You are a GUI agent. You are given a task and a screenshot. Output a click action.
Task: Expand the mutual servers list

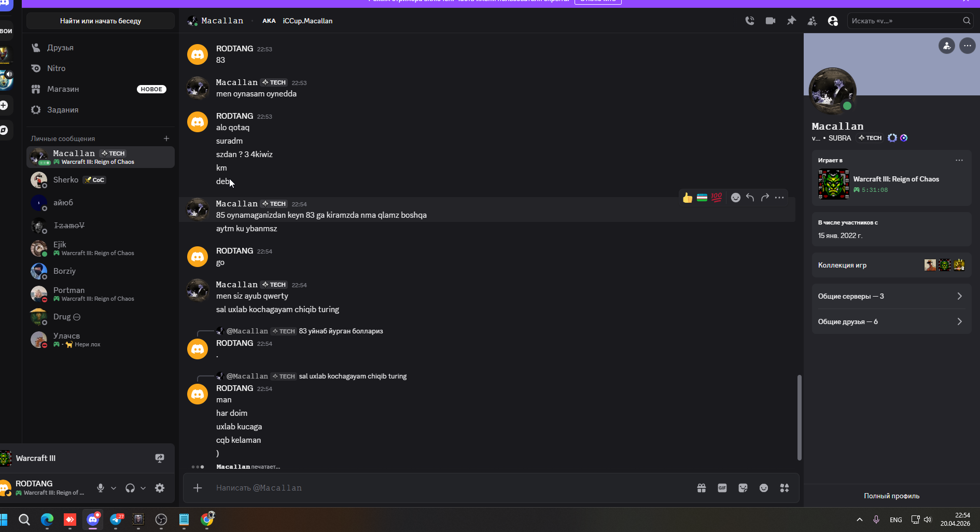point(891,296)
